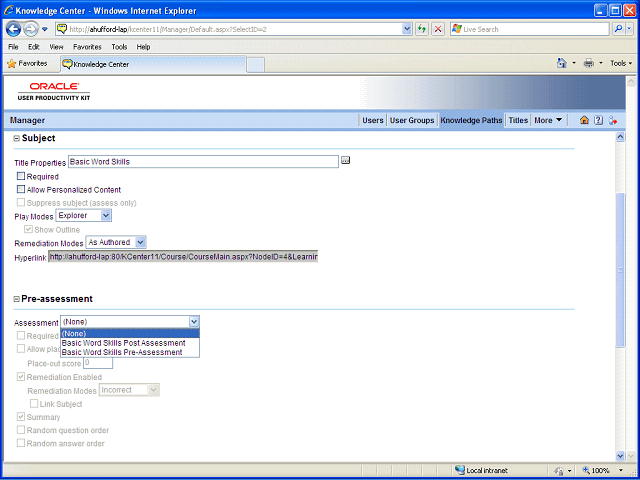Image resolution: width=640 pixels, height=480 pixels.
Task: Open the As Authored Remediation Modes dropdown
Action: (x=116, y=242)
